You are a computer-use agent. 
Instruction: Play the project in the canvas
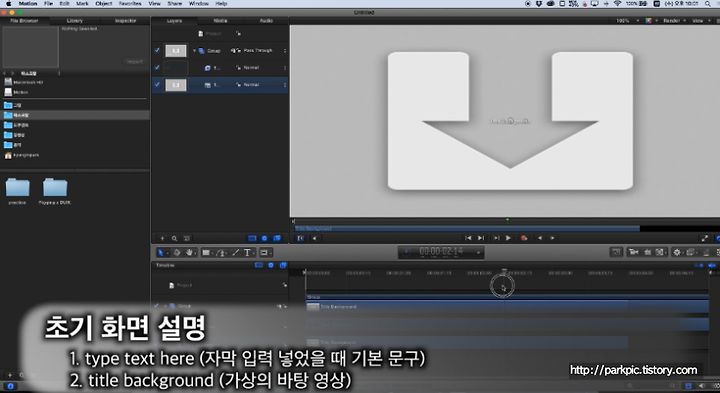point(508,238)
